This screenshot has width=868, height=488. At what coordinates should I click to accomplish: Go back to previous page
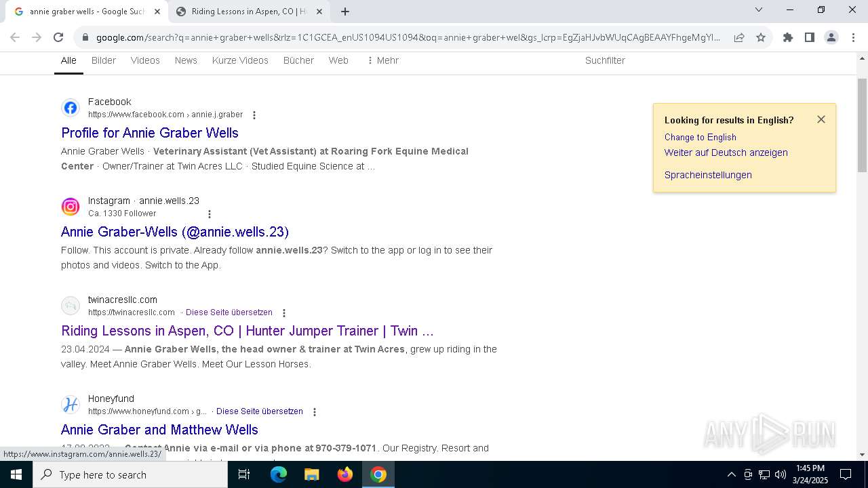click(15, 37)
